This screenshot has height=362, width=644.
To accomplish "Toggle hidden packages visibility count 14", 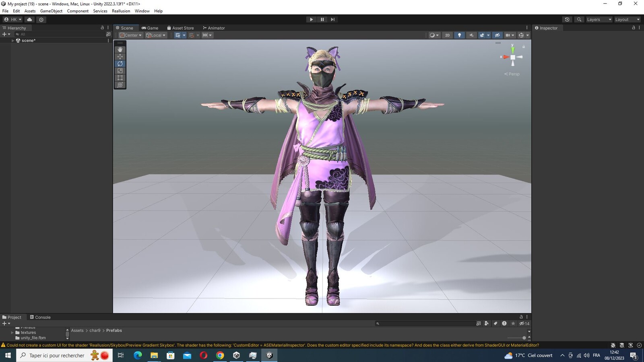I will point(524,323).
